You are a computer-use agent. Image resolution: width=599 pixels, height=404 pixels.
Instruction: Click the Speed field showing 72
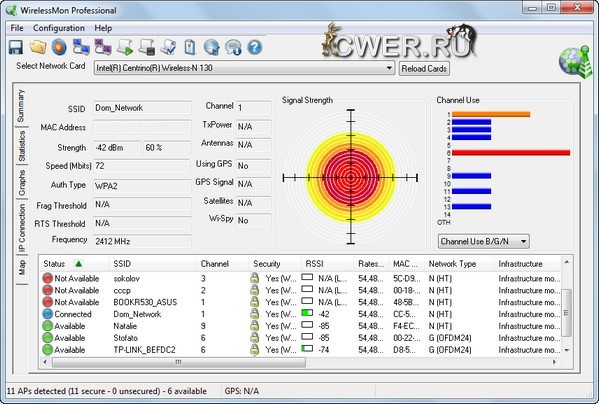coord(141,166)
